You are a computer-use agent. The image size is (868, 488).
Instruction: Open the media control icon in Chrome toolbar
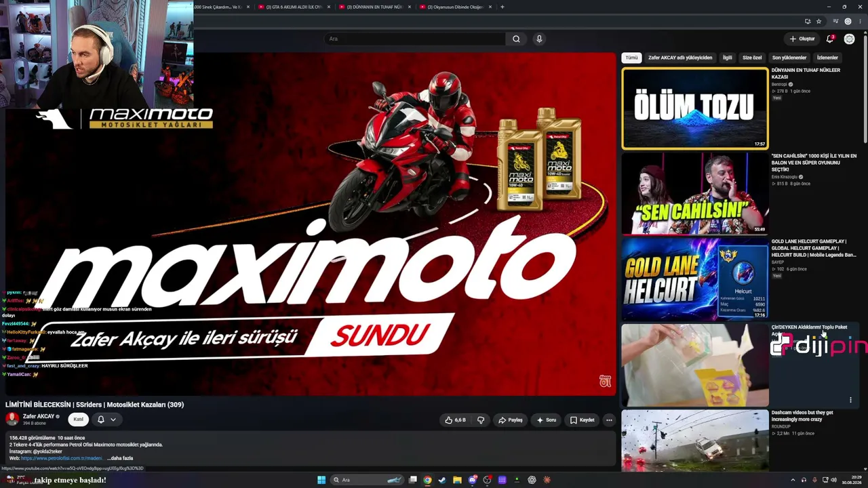[835, 21]
